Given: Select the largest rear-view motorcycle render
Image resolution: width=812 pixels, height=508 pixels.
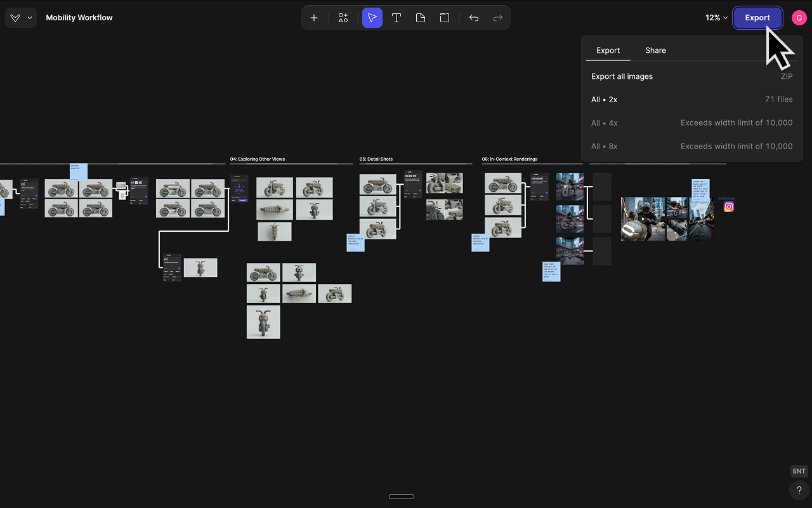Looking at the screenshot, I should 263,322.
